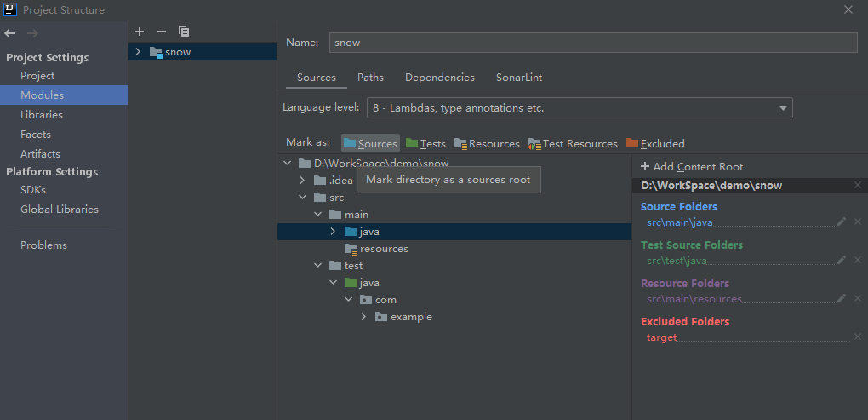Open Libraries in Project Settings
This screenshot has width=868, height=420.
tap(42, 115)
